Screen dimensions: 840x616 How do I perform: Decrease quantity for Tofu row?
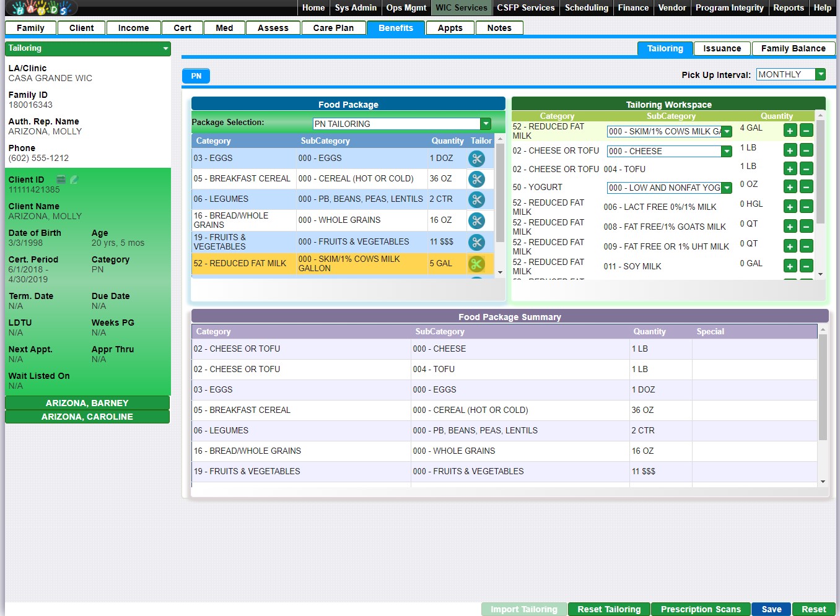(806, 169)
